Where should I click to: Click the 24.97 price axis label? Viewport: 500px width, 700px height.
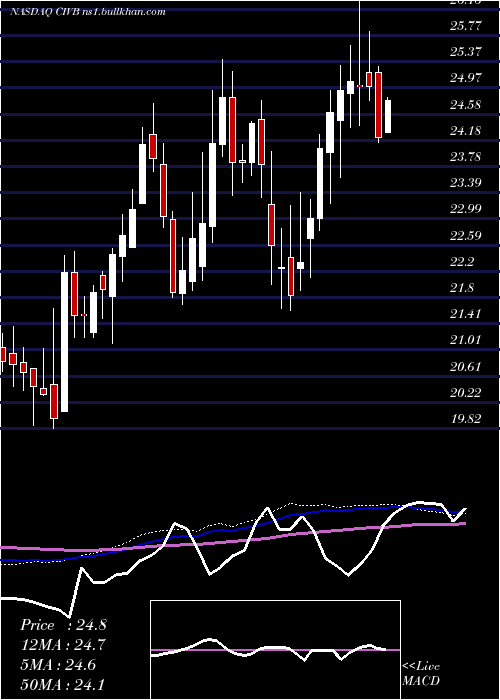click(x=466, y=78)
